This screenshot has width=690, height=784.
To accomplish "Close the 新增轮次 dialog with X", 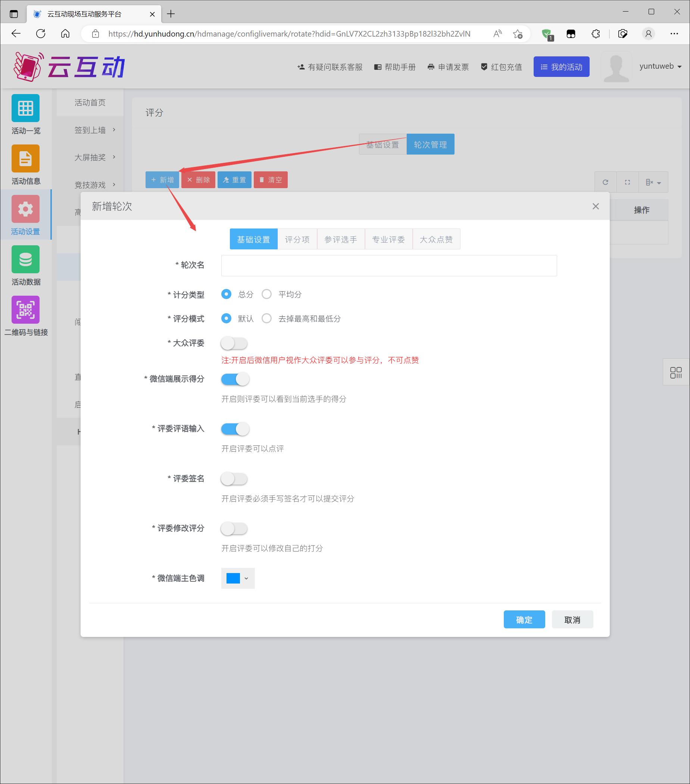I will (x=595, y=206).
